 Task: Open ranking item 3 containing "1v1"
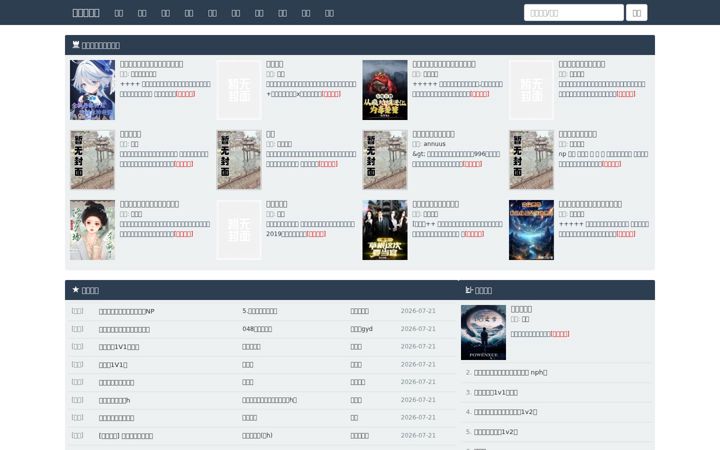[495, 393]
